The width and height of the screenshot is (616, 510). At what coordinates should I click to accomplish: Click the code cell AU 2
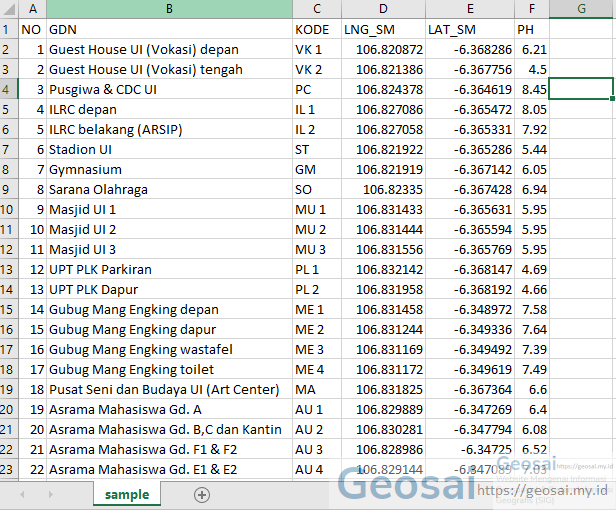pyautogui.click(x=317, y=429)
